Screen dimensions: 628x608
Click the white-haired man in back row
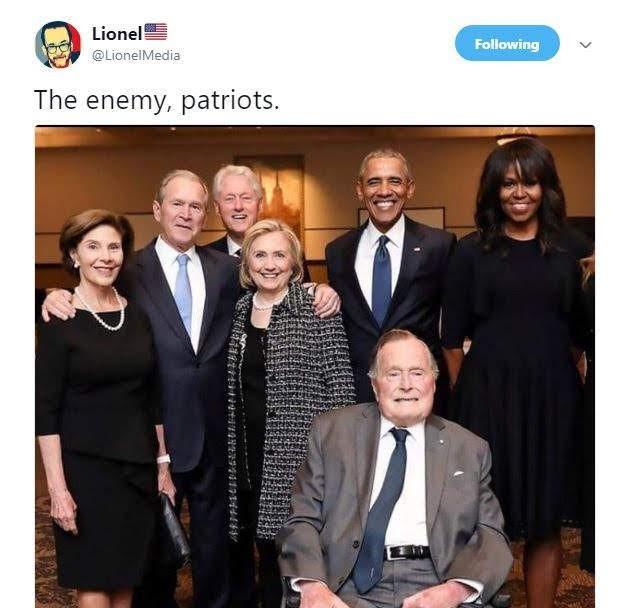(237, 206)
